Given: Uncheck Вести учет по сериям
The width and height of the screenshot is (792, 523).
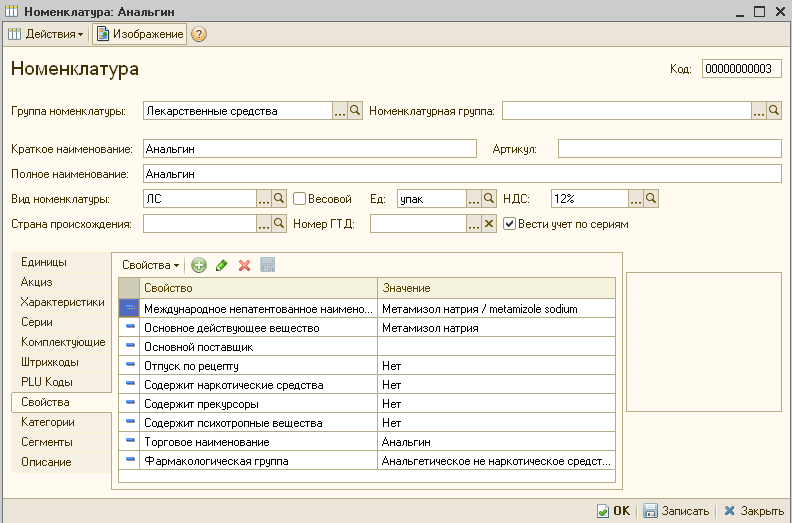Looking at the screenshot, I should pos(509,224).
